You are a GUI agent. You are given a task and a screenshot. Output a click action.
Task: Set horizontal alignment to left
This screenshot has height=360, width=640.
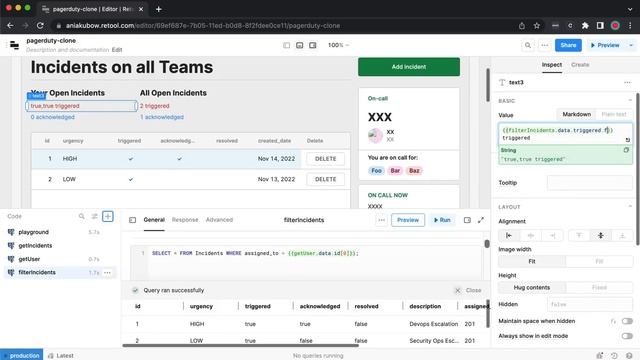tap(509, 236)
